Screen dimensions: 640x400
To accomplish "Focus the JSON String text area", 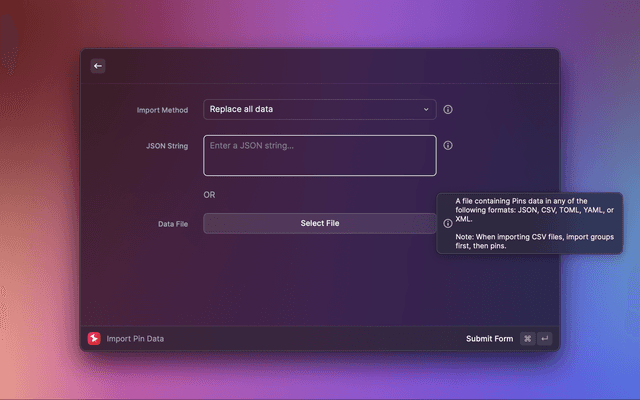I will 319,156.
